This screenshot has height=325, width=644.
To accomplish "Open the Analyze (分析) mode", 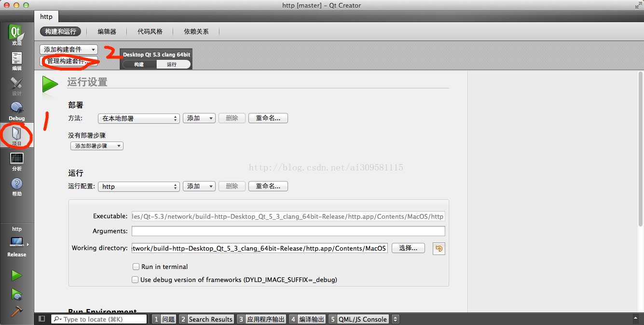I will pos(16,161).
